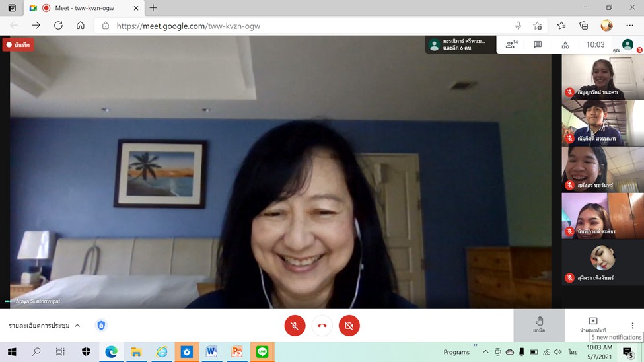Open the Activities shapes icon
This screenshot has width=644, height=362.
tap(565, 45)
